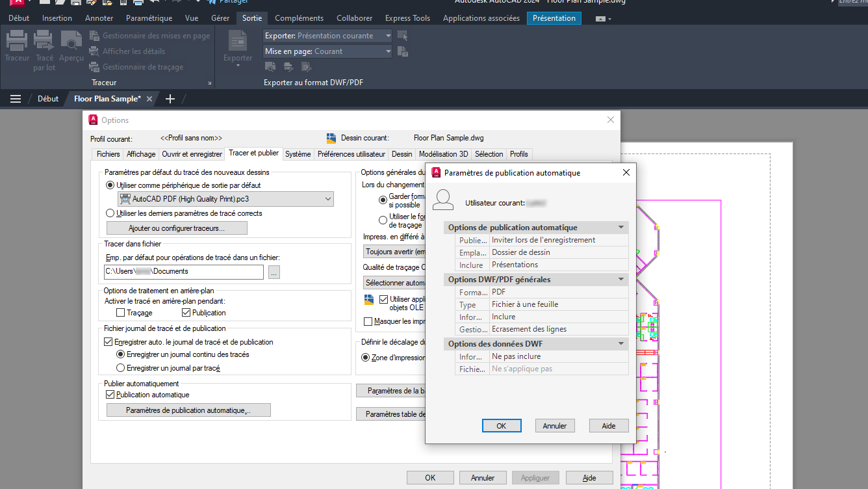The width and height of the screenshot is (868, 489).
Task: Click the user avatar icon in publication dialog
Action: tap(443, 200)
